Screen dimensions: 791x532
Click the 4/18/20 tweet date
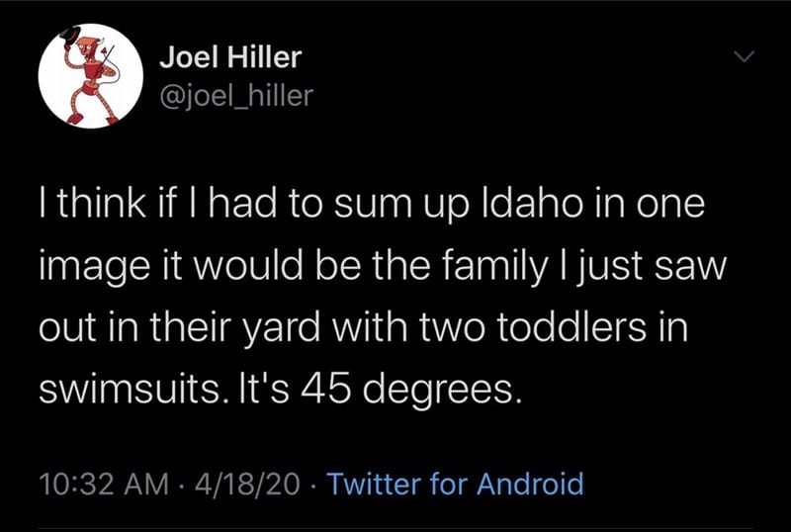[x=246, y=485]
